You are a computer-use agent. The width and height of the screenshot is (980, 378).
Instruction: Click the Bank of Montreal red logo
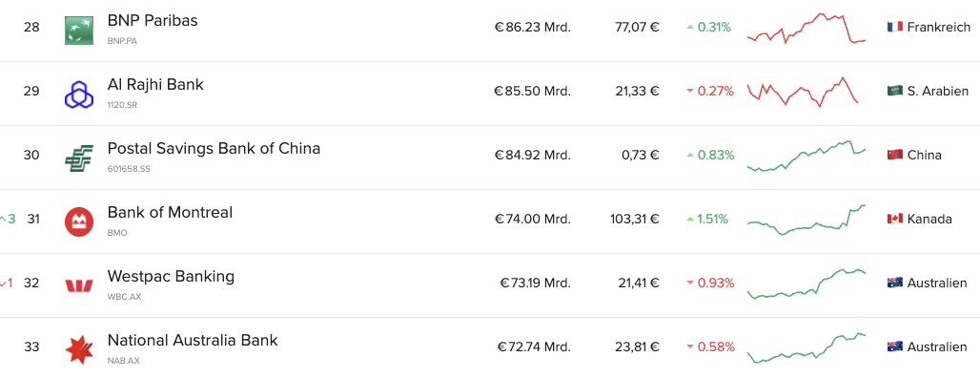[79, 222]
